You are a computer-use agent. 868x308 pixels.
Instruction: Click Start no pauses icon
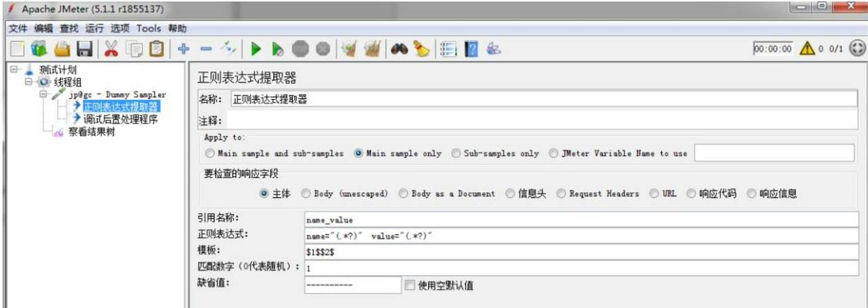click(x=278, y=49)
